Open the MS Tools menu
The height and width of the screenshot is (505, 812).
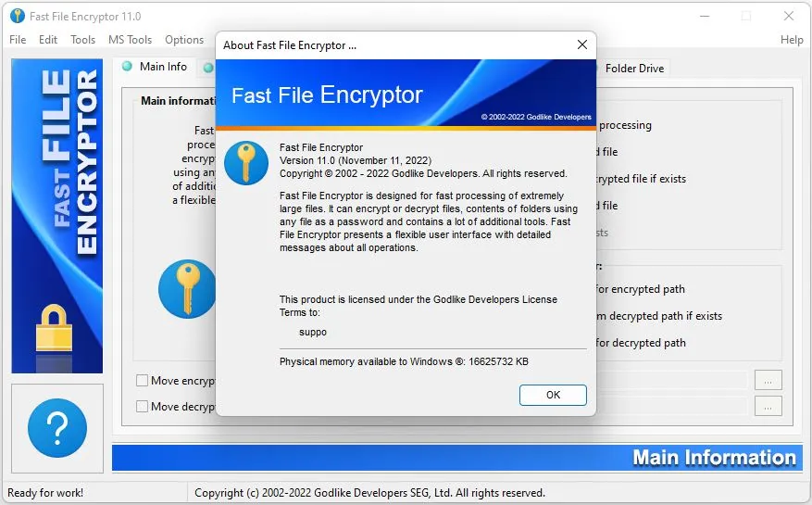(x=130, y=40)
